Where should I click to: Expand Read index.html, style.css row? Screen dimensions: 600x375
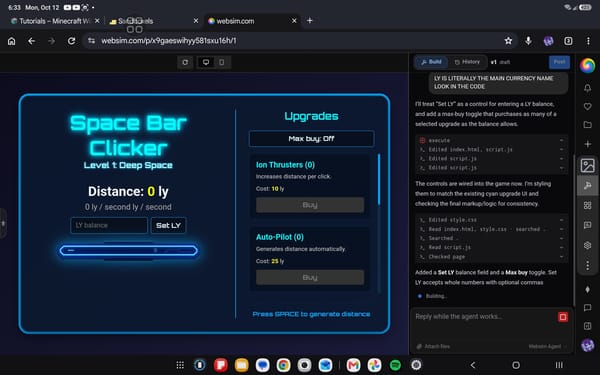(x=491, y=229)
